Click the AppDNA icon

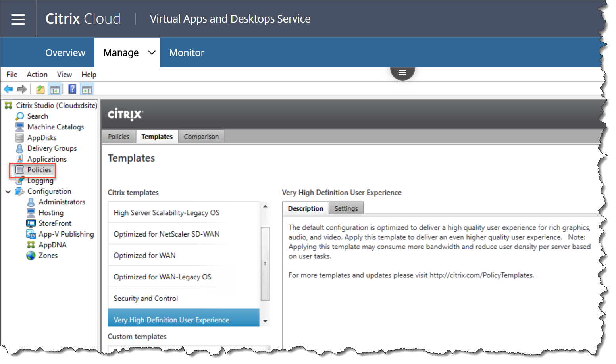pos(31,245)
